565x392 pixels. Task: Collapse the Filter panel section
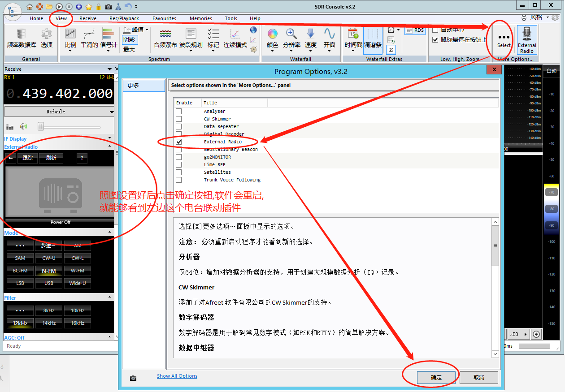pos(109,297)
